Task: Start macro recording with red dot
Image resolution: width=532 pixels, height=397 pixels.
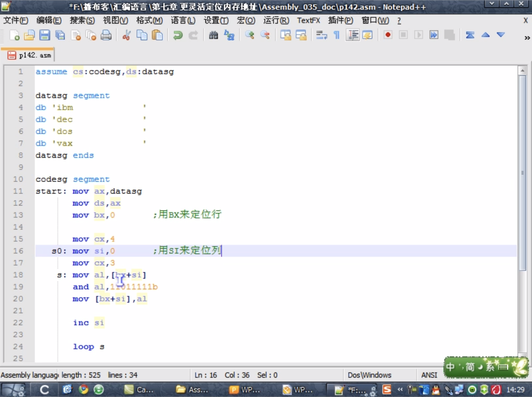Action: [388, 35]
